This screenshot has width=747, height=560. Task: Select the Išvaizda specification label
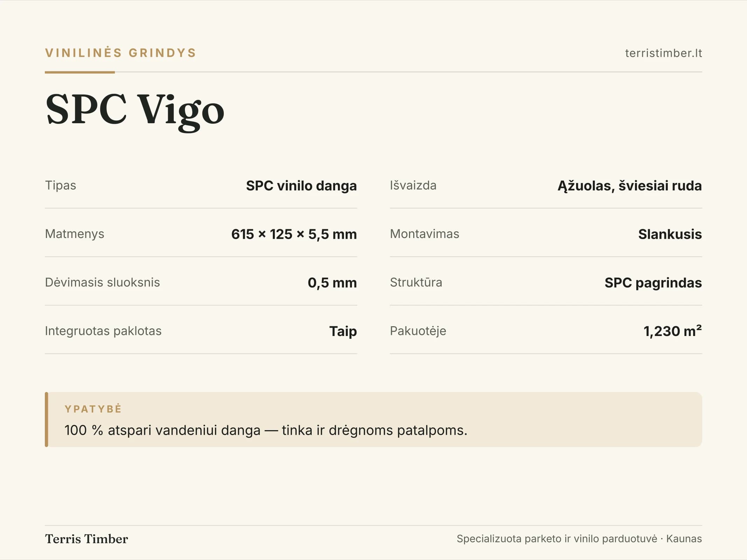tap(413, 185)
